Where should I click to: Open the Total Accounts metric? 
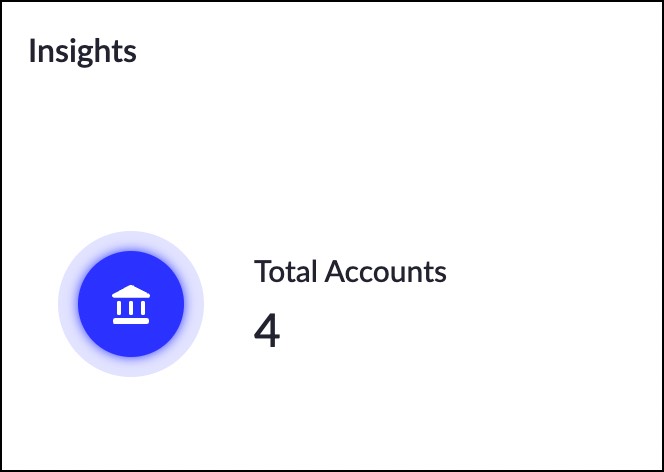click(350, 271)
